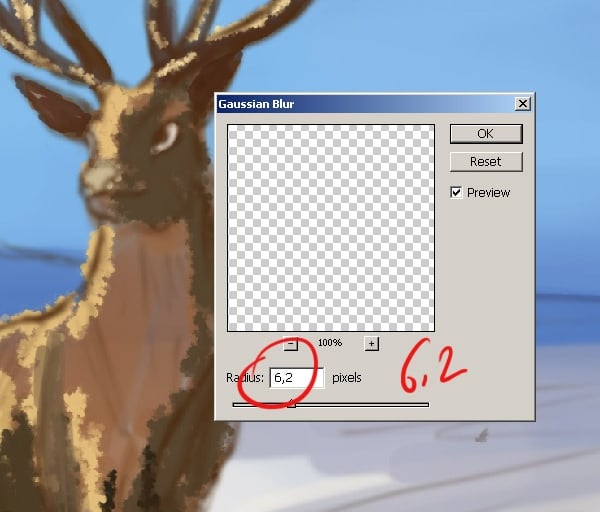
Task: Click the slider track right of handle
Action: pos(362,405)
